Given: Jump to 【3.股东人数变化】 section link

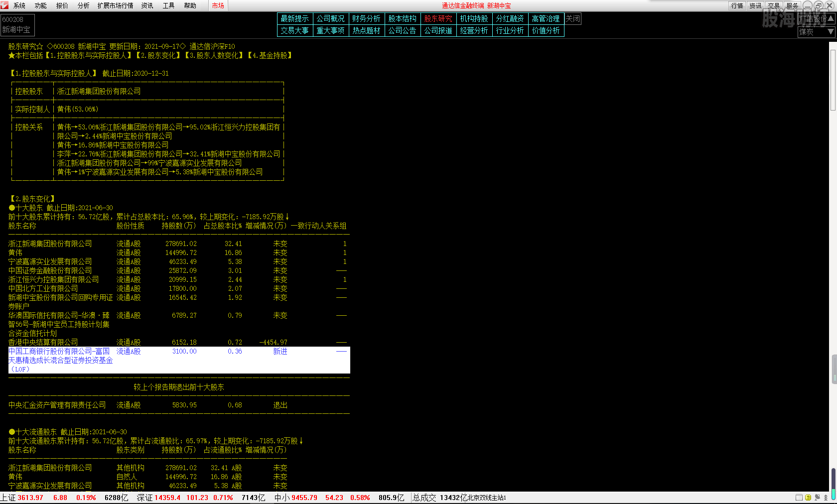Looking at the screenshot, I should tap(214, 55).
